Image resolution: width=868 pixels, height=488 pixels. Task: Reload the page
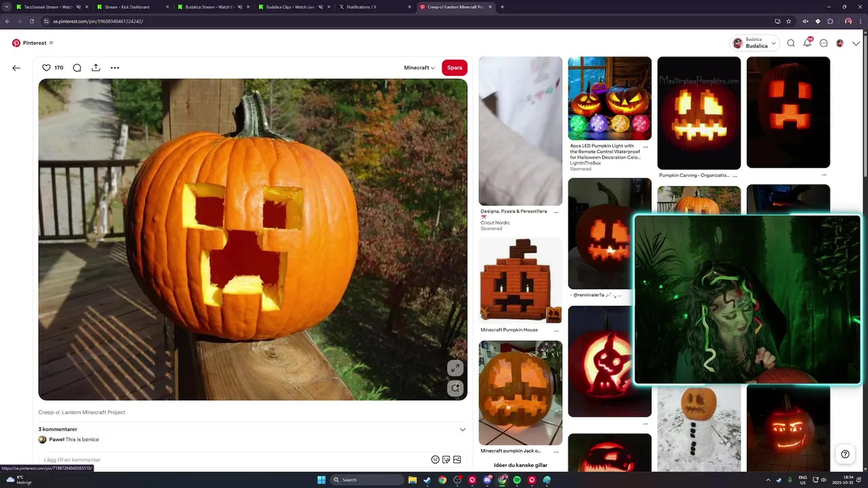point(31,21)
